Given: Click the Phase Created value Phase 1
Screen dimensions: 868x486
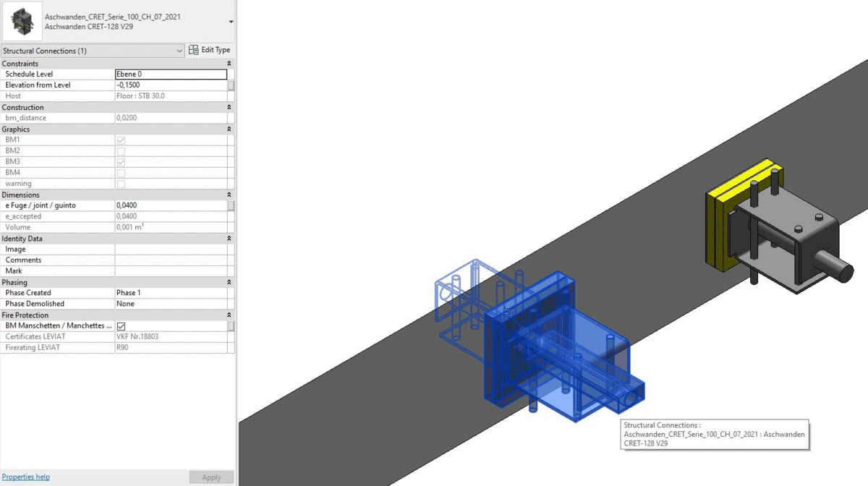Looking at the screenshot, I should click(x=171, y=293).
